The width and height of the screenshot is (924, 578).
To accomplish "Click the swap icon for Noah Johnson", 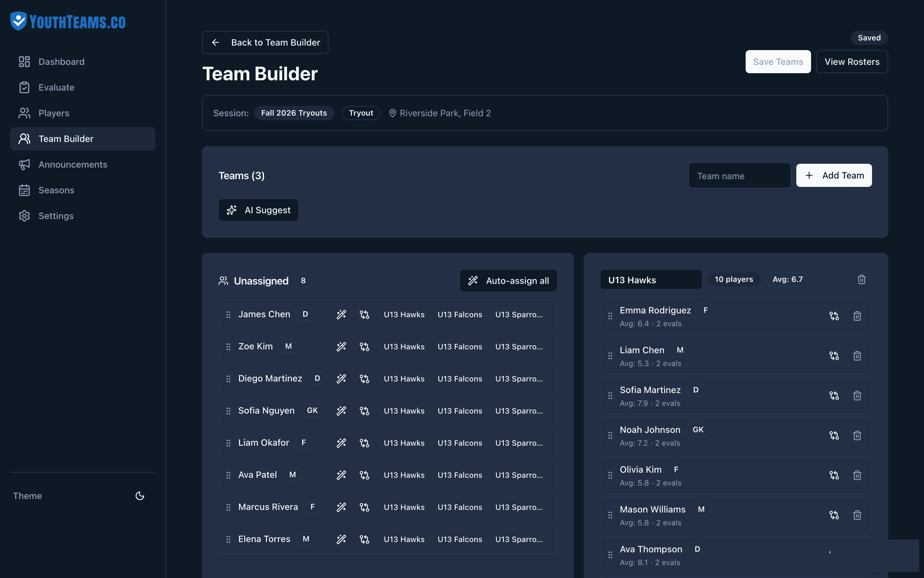I will click(x=834, y=435).
